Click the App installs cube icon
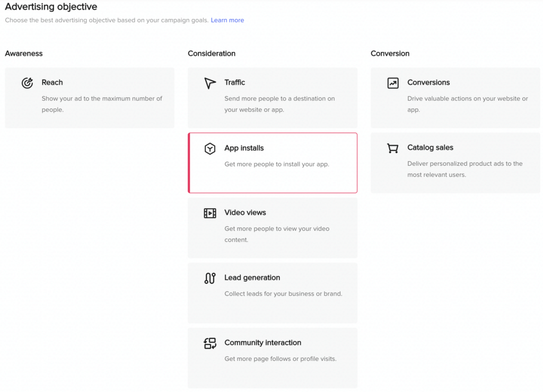This screenshot has height=392, width=543. click(x=211, y=148)
